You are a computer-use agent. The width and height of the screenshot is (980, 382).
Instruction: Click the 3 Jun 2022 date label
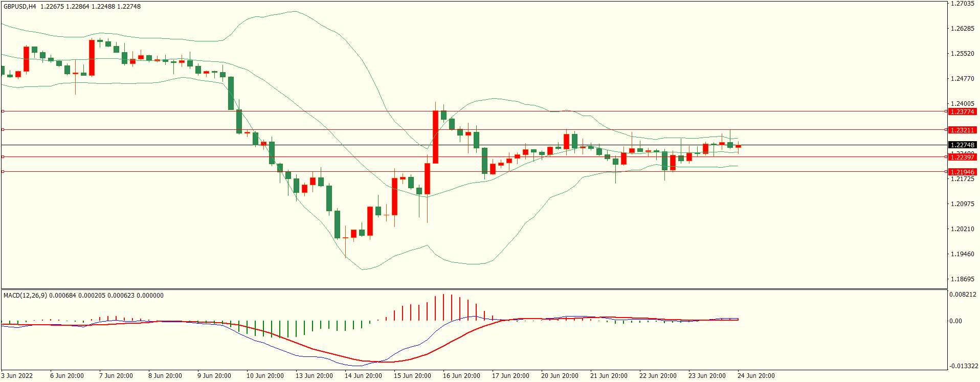click(x=17, y=376)
